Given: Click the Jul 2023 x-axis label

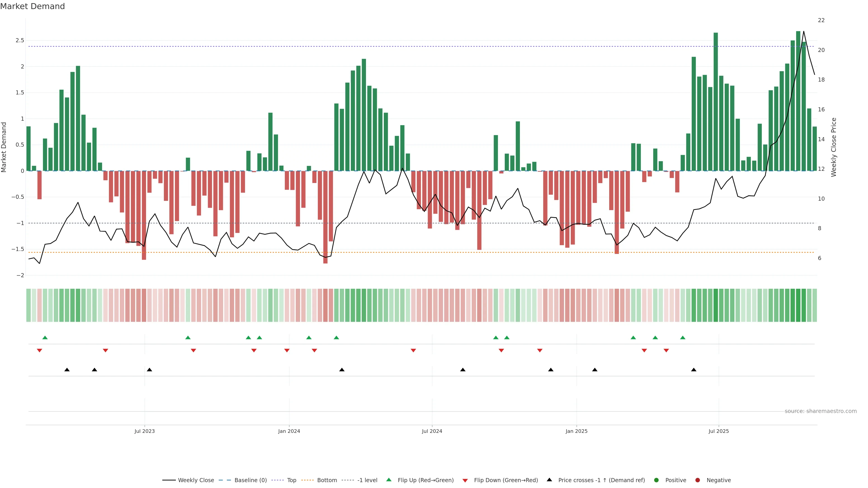Looking at the screenshot, I should [x=145, y=431].
